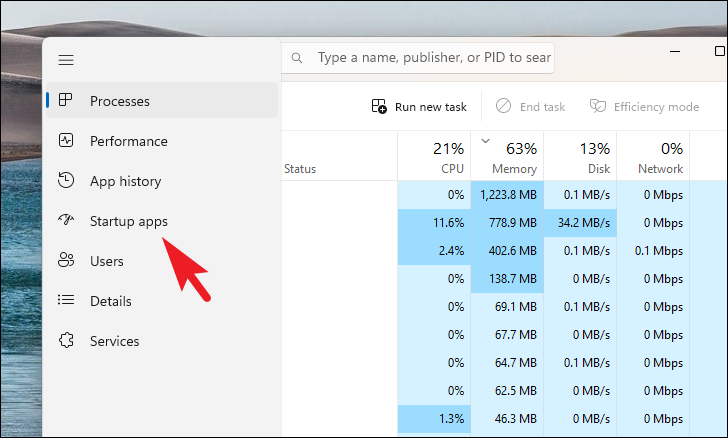The height and width of the screenshot is (438, 728).
Task: Collapse the hamburger navigation menu
Action: coord(66,60)
